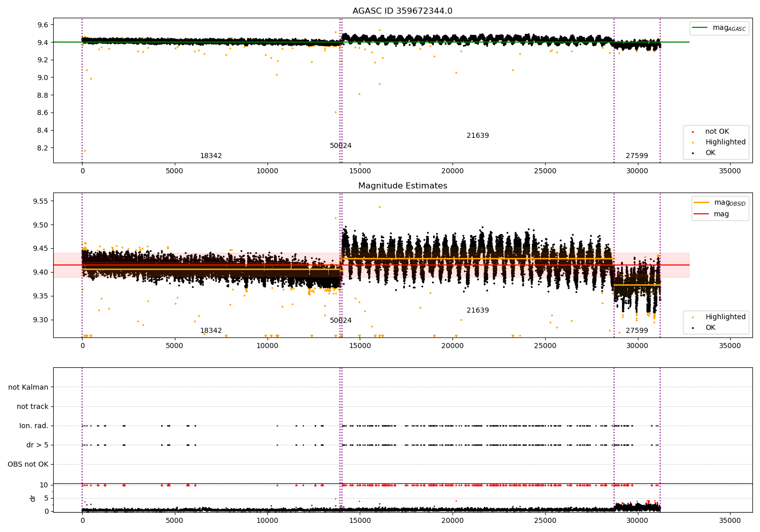Click 'Highlighted' in the top plot legend
Image resolution: width=760 pixels, height=532 pixels.
[726, 142]
